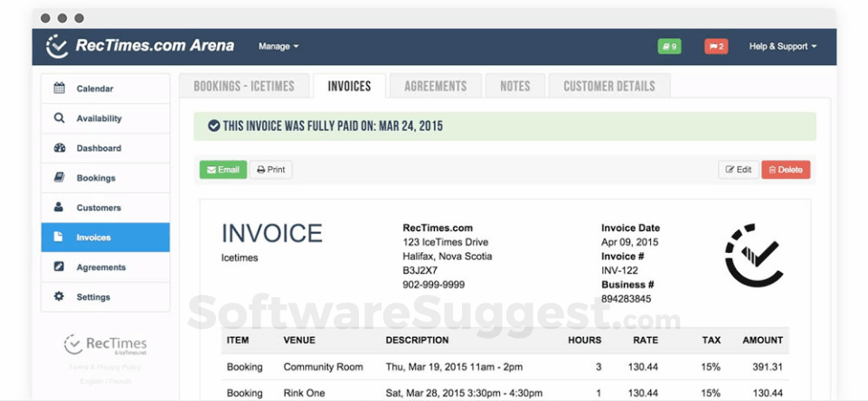Image resolution: width=868 pixels, height=401 pixels.
Task: Click the RATE column header
Action: pyautogui.click(x=646, y=340)
